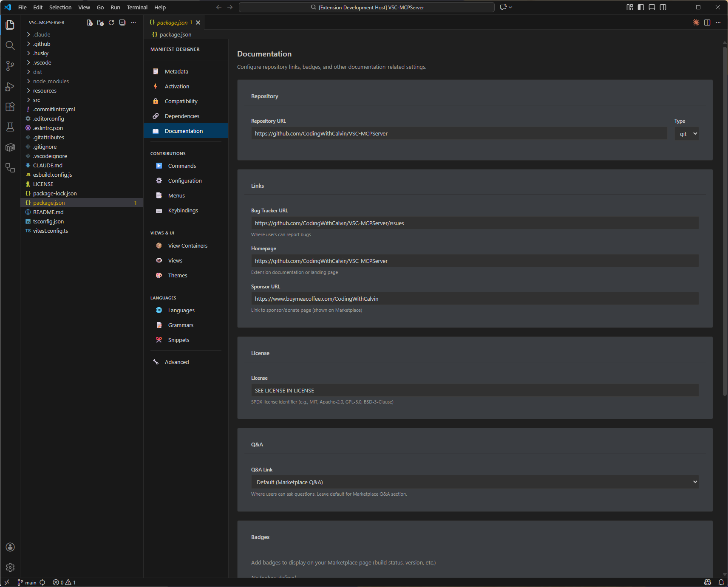Expand the src folder
Image resolution: width=728 pixels, height=587 pixels.
tap(82, 100)
